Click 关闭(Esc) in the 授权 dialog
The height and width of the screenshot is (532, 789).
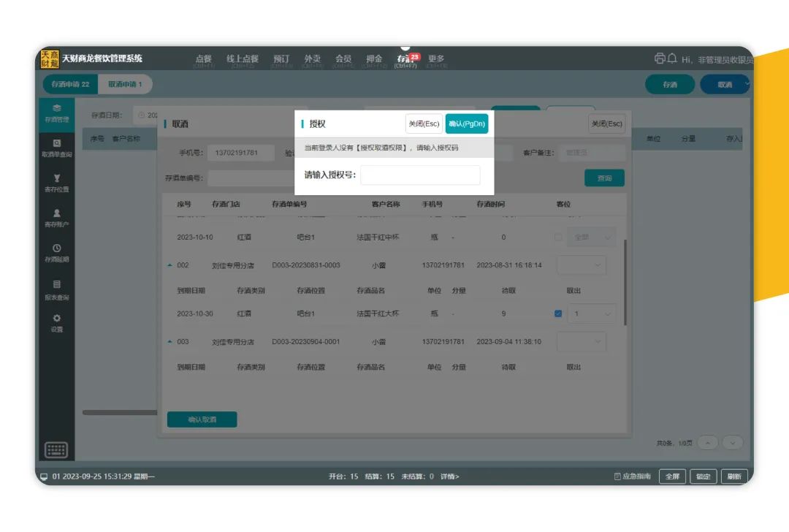[x=424, y=124]
